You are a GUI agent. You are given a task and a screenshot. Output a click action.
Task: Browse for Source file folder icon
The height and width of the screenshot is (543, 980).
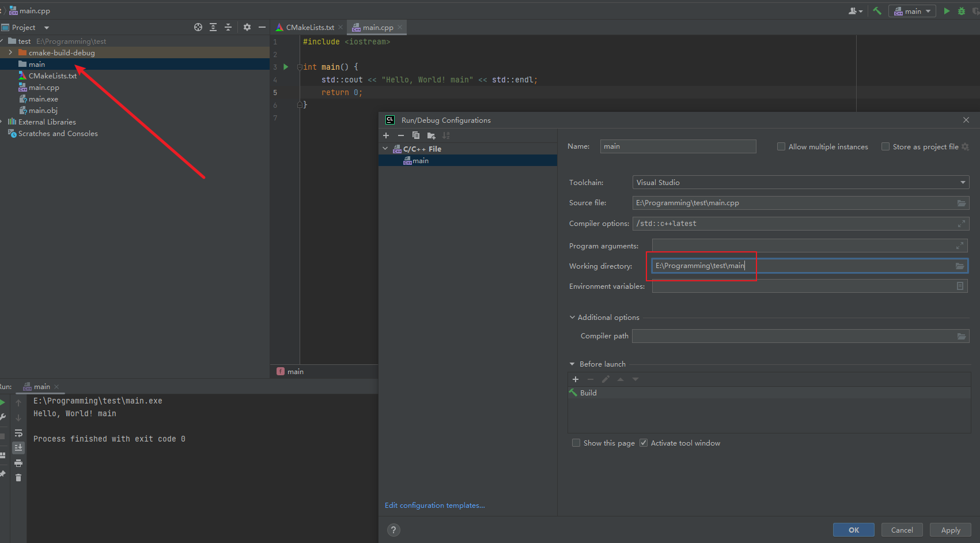coord(962,203)
